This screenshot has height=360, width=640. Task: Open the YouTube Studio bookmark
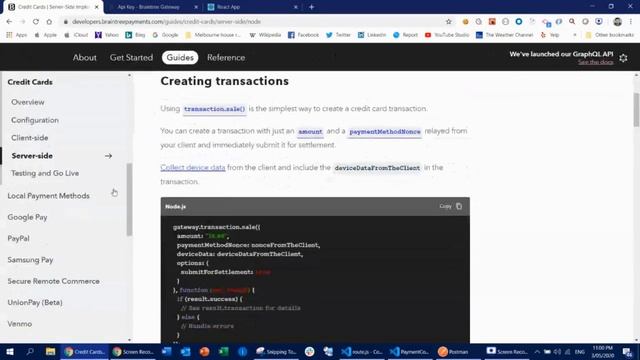[447, 35]
